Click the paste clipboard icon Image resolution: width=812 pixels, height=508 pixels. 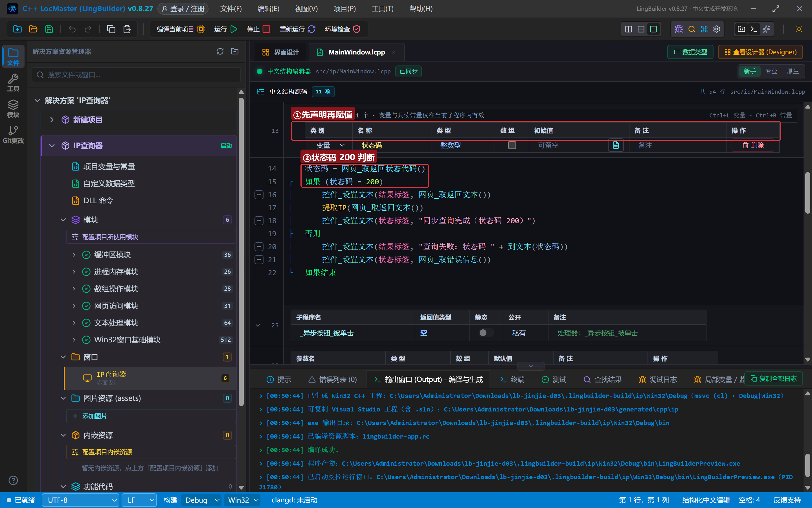coord(127,29)
